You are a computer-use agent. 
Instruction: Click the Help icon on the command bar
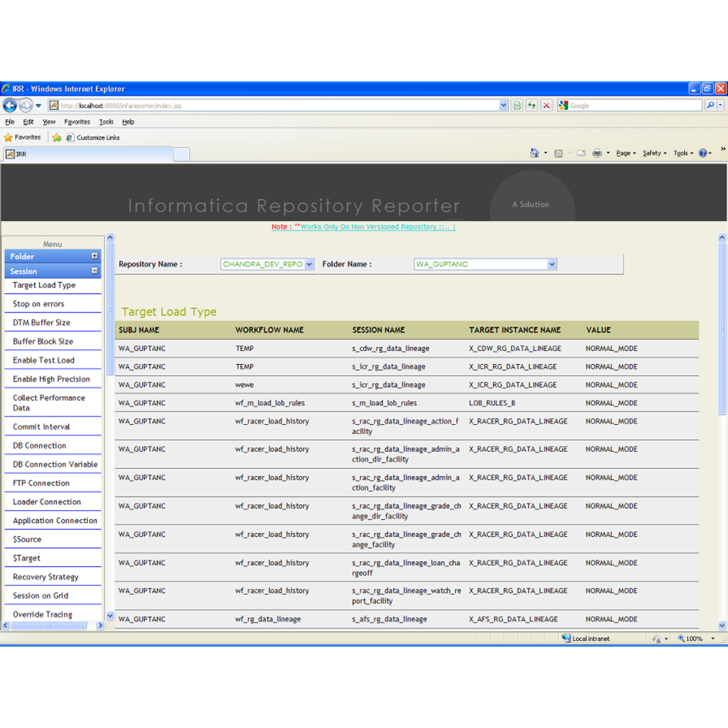click(703, 153)
